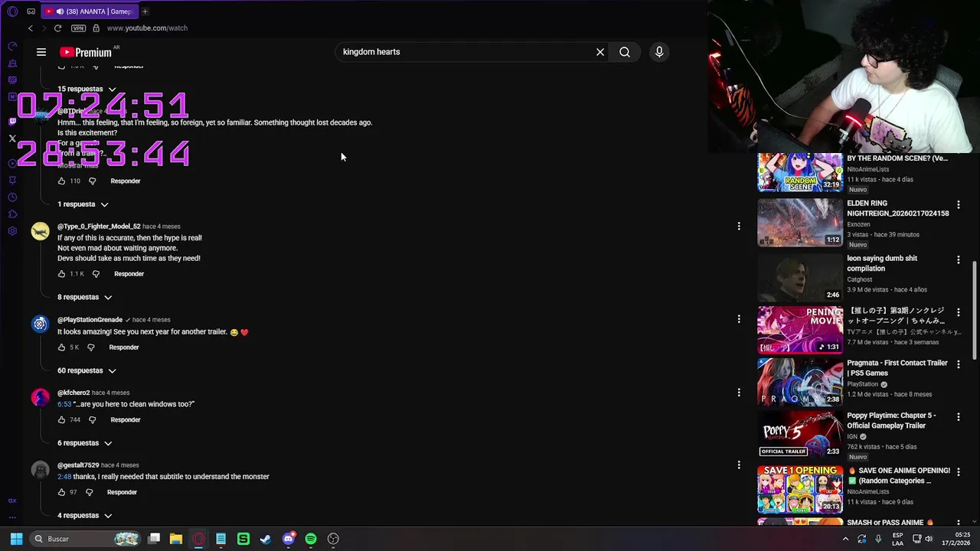This screenshot has height=551, width=980.
Task: Like the gestalt7529 comment
Action: pos(61,493)
